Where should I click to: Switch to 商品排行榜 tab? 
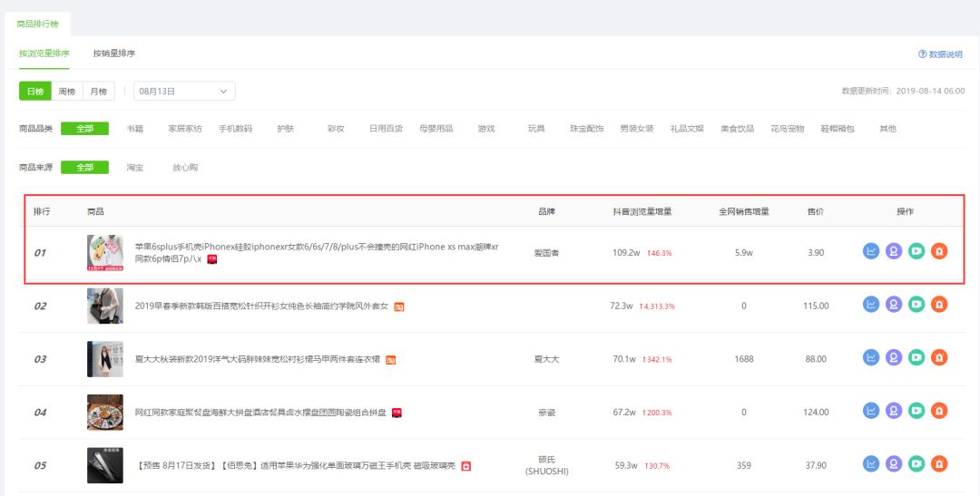point(37,24)
